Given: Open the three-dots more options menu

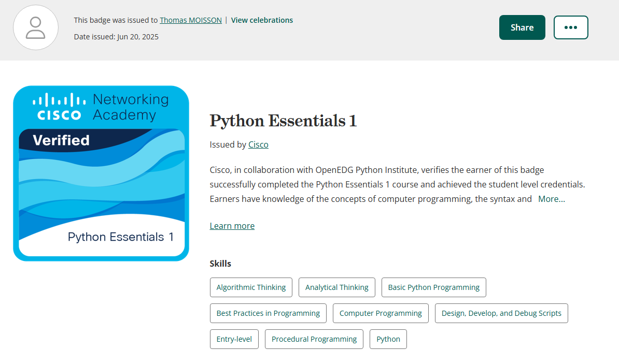Looking at the screenshot, I should click(570, 27).
